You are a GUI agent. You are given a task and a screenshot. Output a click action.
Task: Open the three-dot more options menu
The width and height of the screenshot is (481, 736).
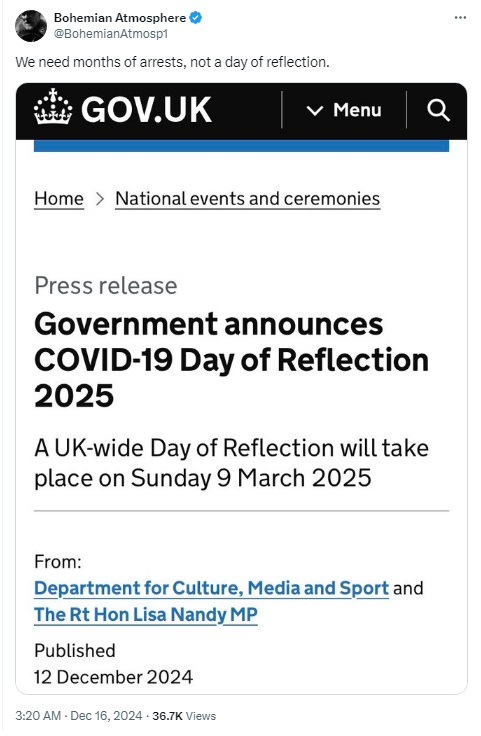tap(460, 18)
